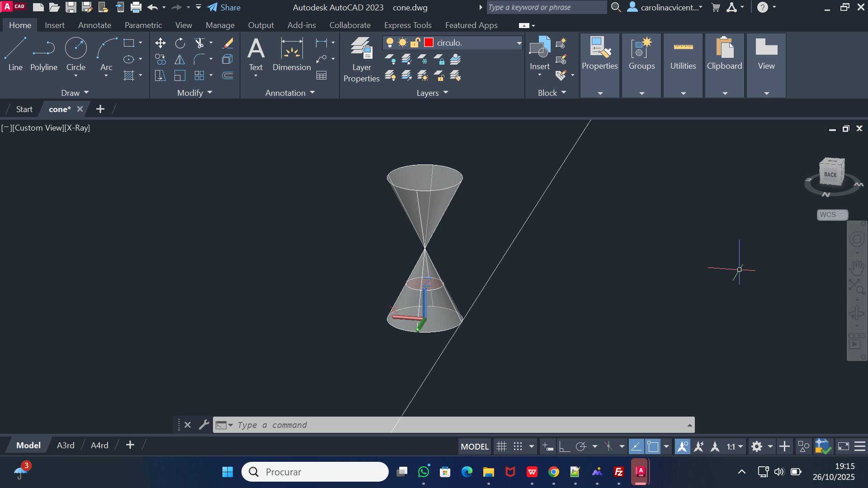Click the red layer color swatch
868x488 pixels.
click(x=429, y=42)
